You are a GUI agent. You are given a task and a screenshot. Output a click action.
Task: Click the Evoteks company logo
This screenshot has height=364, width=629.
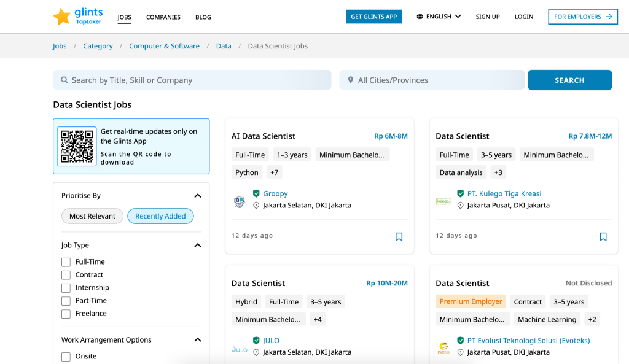443,347
